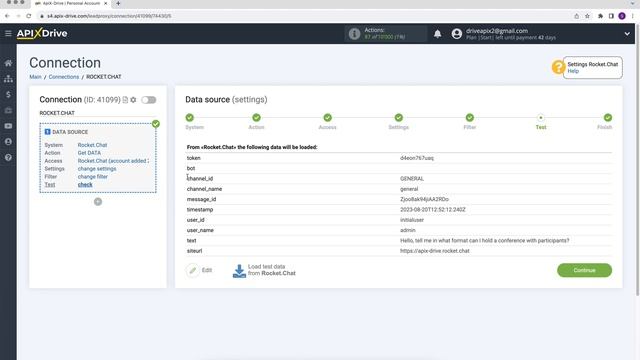
Task: Select the text field message value
Action: pos(484,240)
